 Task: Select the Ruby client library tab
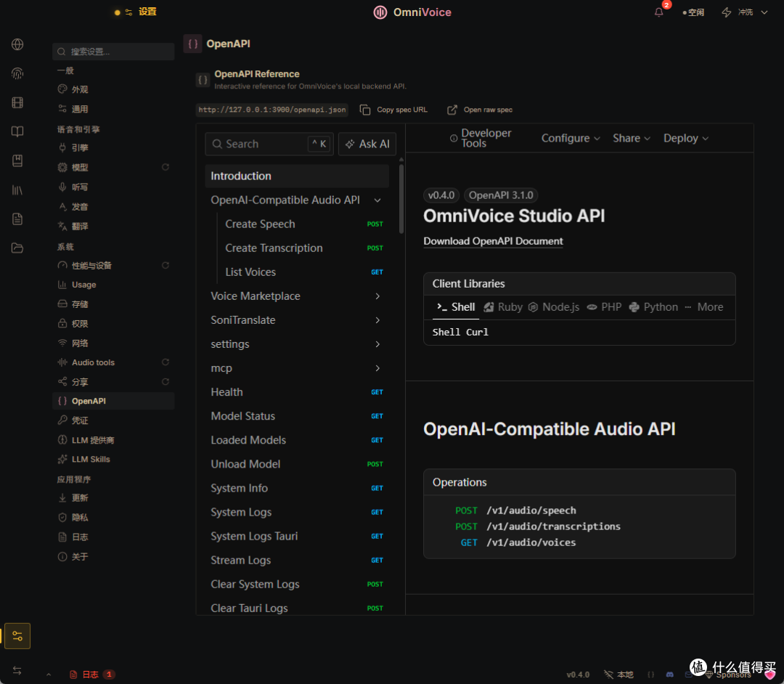coord(503,307)
